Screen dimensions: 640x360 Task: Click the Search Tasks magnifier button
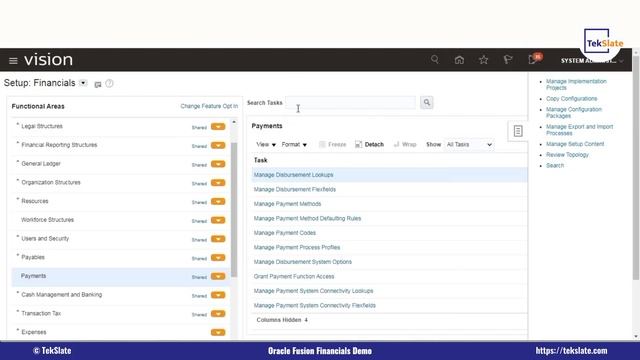pos(427,102)
